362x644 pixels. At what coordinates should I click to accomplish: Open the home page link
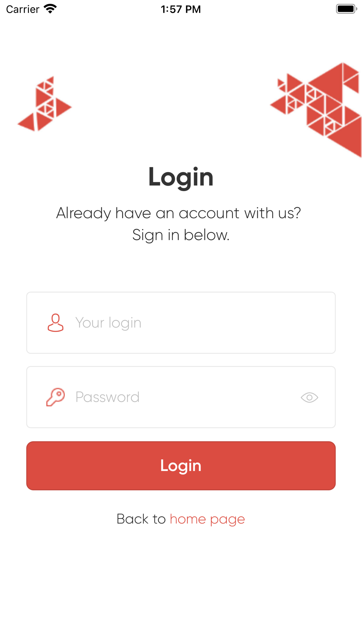pos(207,520)
